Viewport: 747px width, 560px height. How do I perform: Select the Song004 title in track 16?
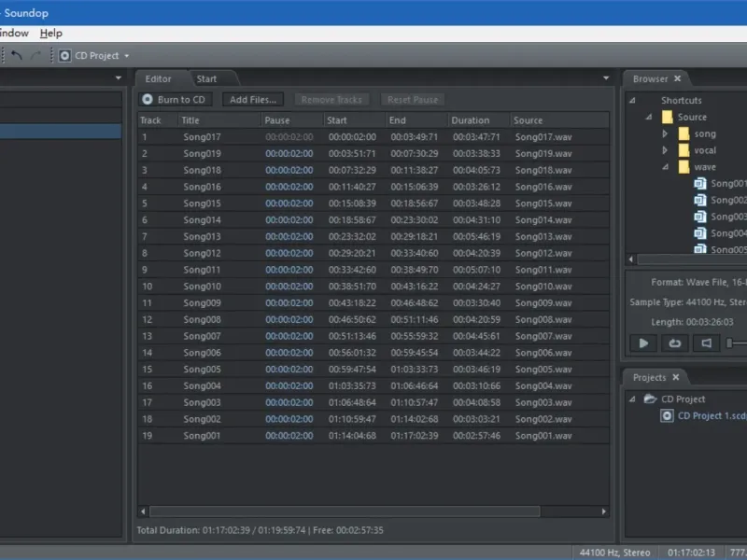click(x=202, y=385)
